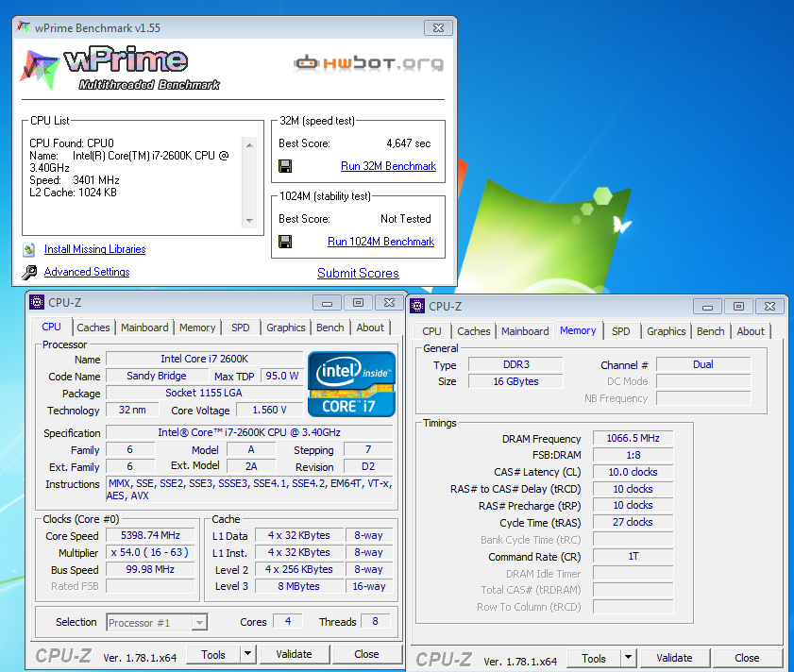Click the wPrime title bar app icon
Viewport: 794px width, 672px height.
[x=23, y=26]
